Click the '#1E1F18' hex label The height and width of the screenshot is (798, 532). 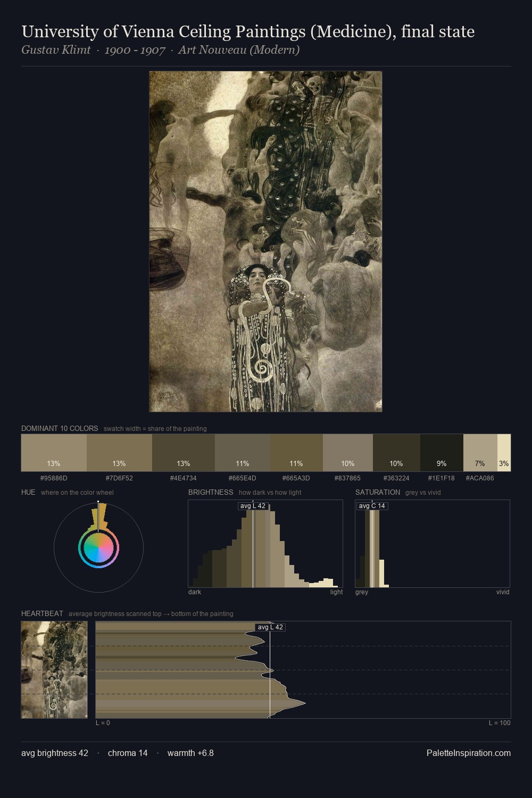442,478
